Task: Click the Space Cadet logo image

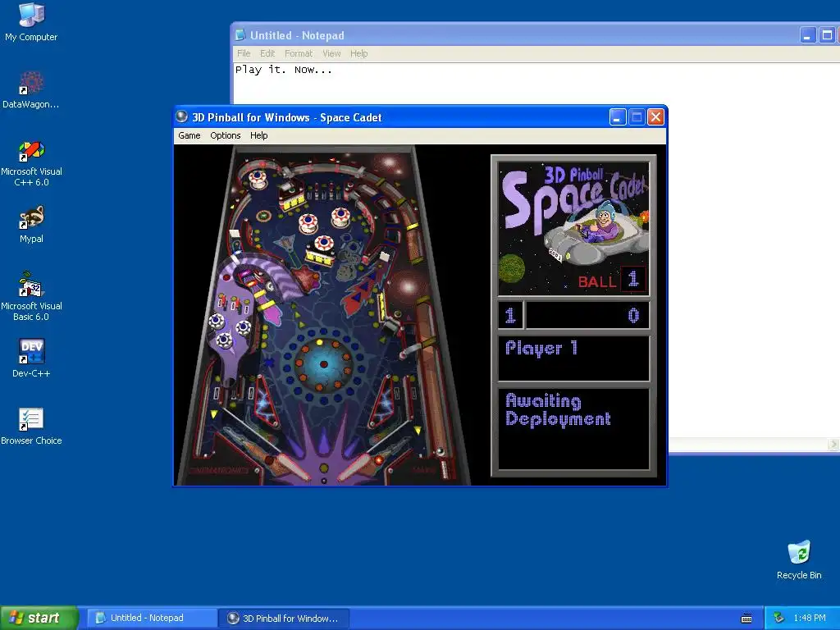Action: click(573, 230)
